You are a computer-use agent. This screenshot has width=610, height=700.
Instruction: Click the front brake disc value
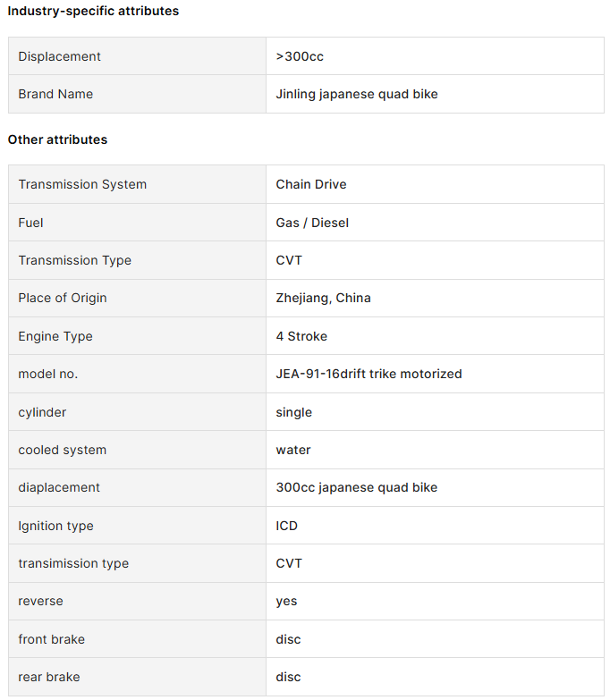pos(289,639)
